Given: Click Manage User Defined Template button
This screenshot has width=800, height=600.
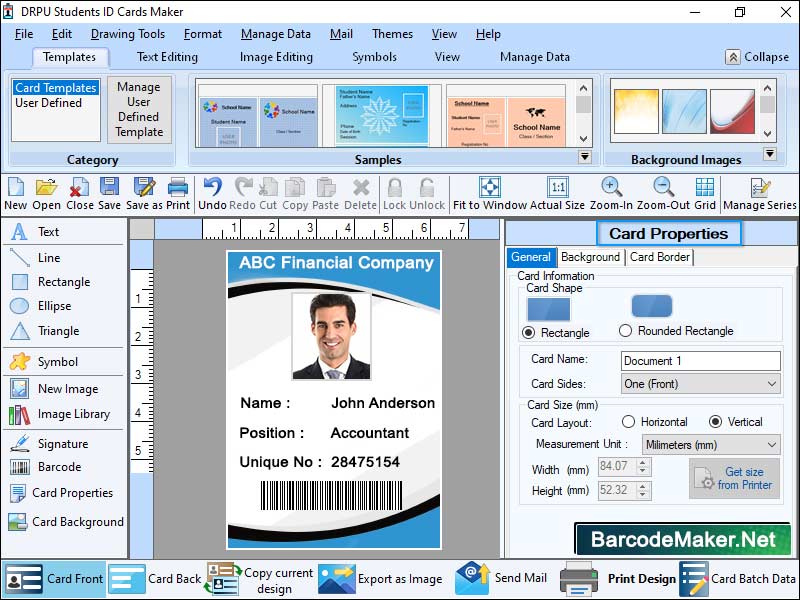Looking at the screenshot, I should point(139,109).
